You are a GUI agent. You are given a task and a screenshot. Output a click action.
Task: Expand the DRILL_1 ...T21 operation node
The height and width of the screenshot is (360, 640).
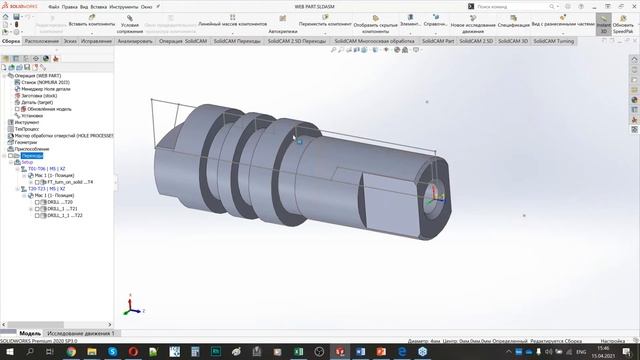[x=31, y=209]
